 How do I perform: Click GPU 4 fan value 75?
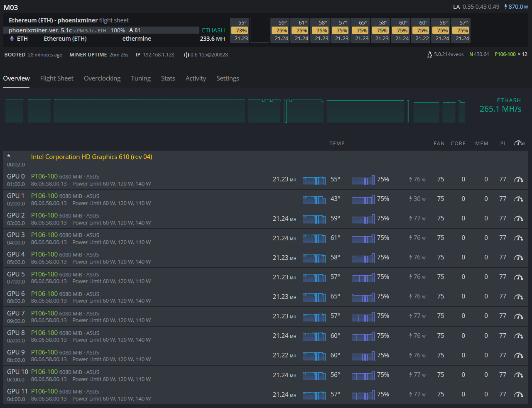(441, 257)
